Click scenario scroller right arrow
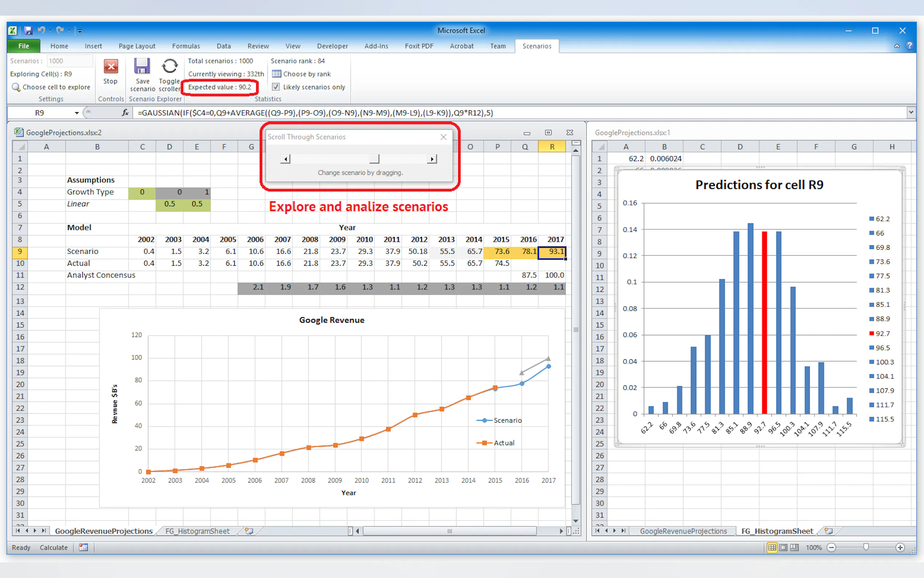Viewport: 924px width, 578px height. (432, 159)
